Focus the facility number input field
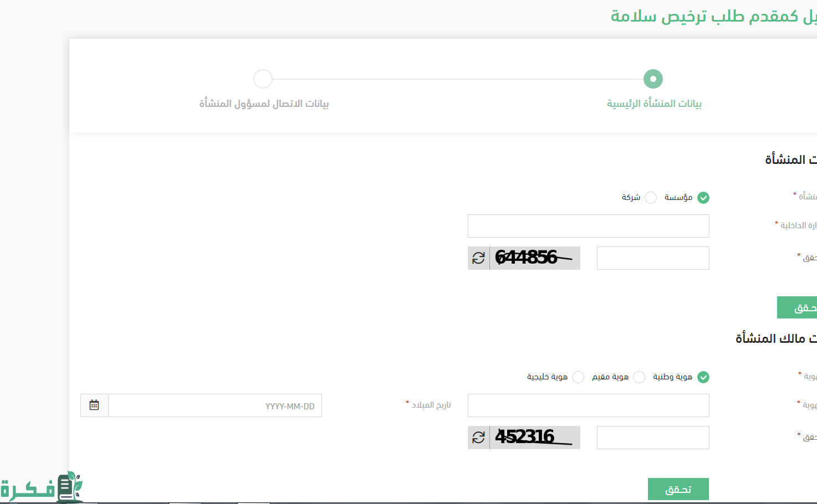This screenshot has width=817, height=504. coord(588,226)
